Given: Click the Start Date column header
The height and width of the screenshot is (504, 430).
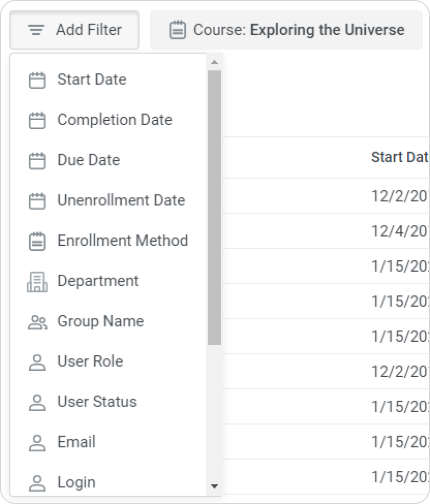Looking at the screenshot, I should tap(399, 158).
